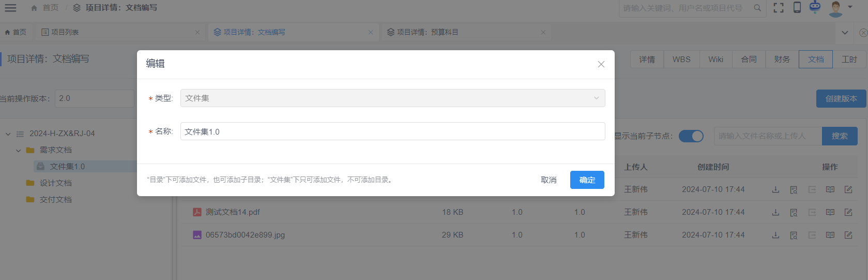The width and height of the screenshot is (868, 280).
Task: Open the 06573bd0042e899.jpg file name
Action: click(245, 235)
